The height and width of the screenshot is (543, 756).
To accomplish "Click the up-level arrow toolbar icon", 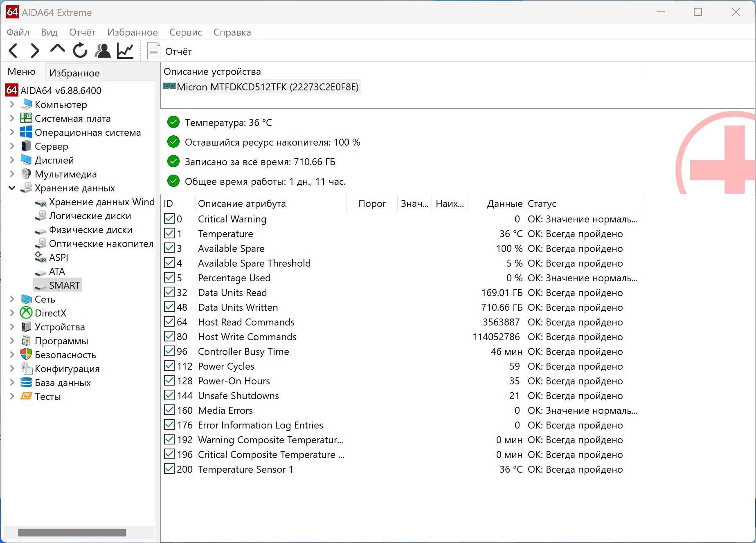I will [57, 49].
